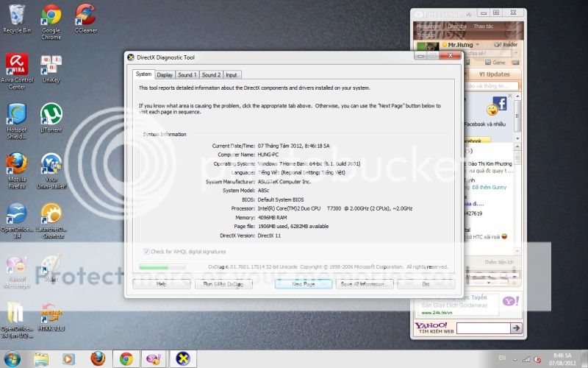Click the Firefox taskbar icon
Image resolution: width=588 pixels, height=368 pixels.
click(x=98, y=359)
